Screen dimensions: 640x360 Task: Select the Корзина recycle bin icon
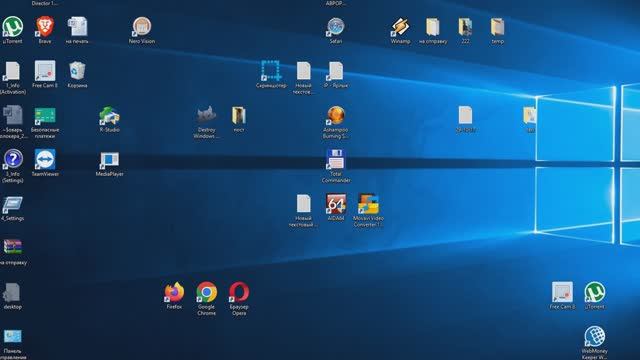pyautogui.click(x=77, y=71)
